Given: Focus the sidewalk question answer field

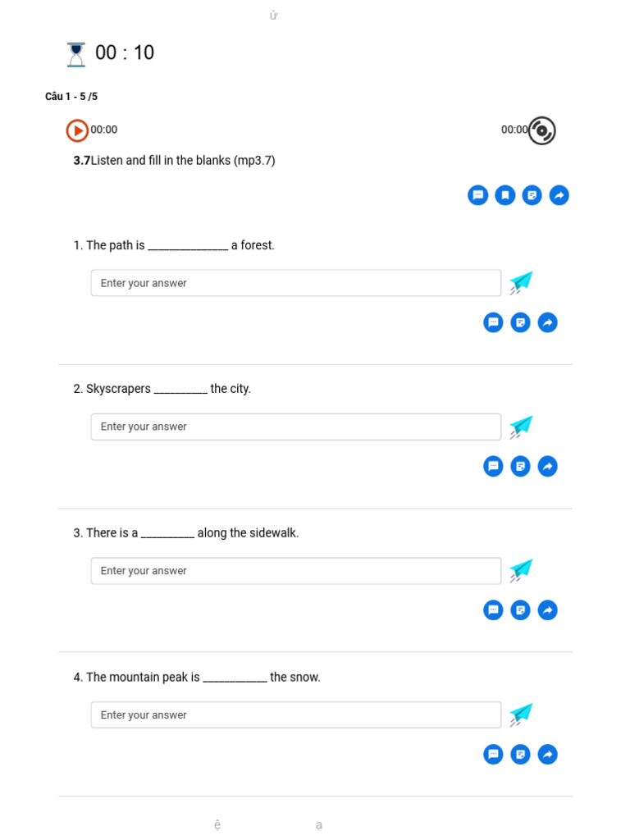Looking at the screenshot, I should pos(295,571).
